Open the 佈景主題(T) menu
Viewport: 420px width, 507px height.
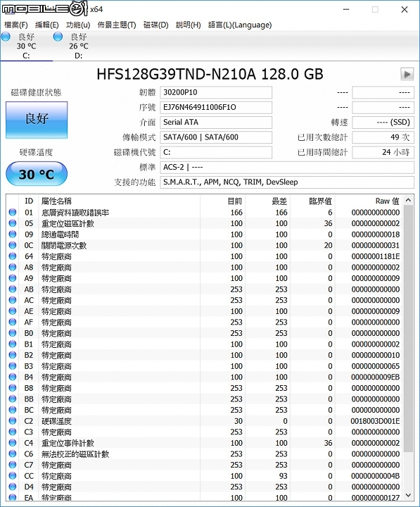point(117,25)
